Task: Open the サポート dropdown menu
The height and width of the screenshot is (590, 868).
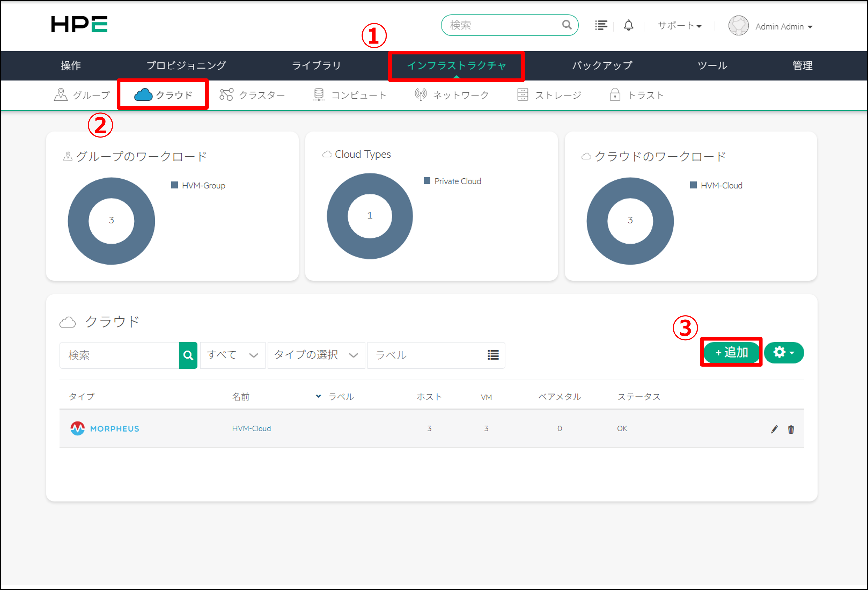Action: click(x=679, y=26)
